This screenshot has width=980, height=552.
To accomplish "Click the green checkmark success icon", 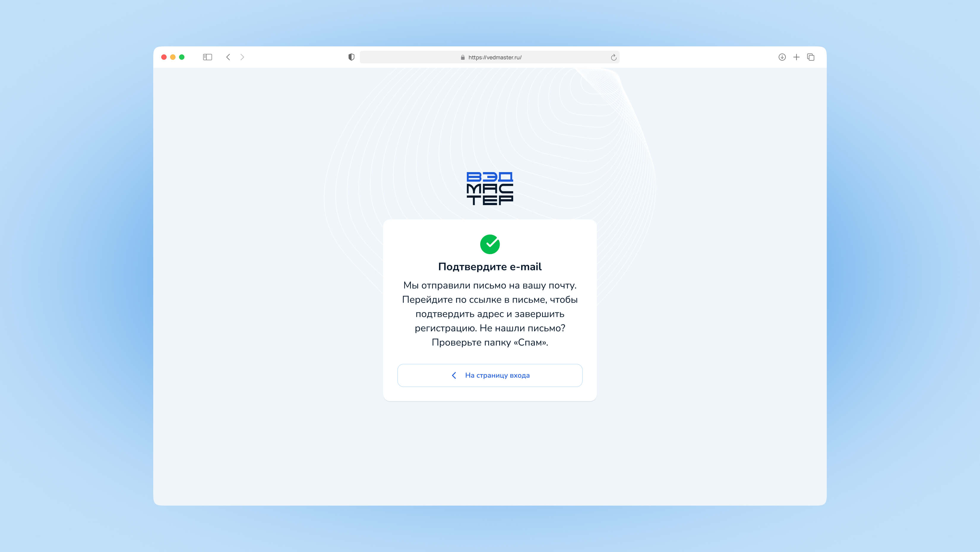I will pos(490,244).
